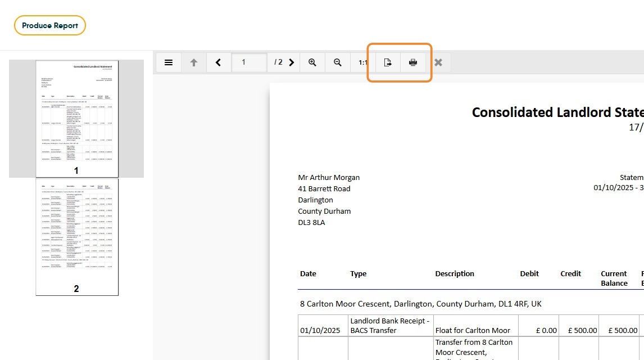The width and height of the screenshot is (644, 360).
Task: Click the name Mr Arthur Morgan
Action: [329, 178]
